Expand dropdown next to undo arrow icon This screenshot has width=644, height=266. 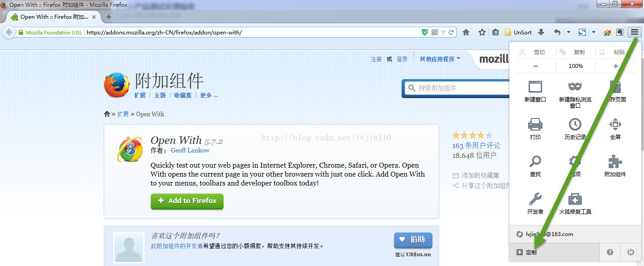tap(568, 32)
